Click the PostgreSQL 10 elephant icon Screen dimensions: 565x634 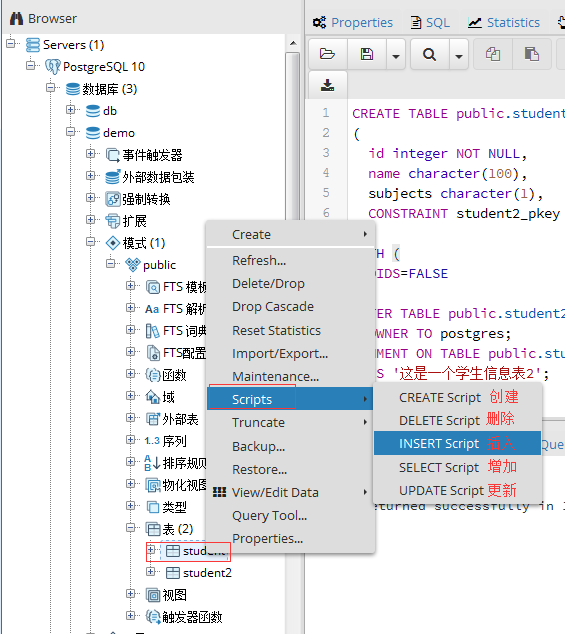(x=53, y=66)
